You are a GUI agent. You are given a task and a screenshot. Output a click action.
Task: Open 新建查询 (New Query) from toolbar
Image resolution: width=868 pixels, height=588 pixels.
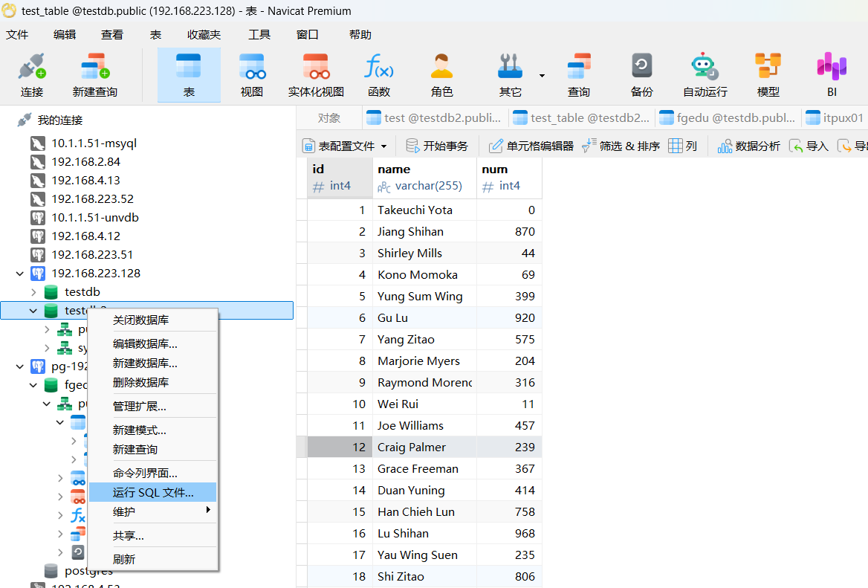[x=94, y=75]
